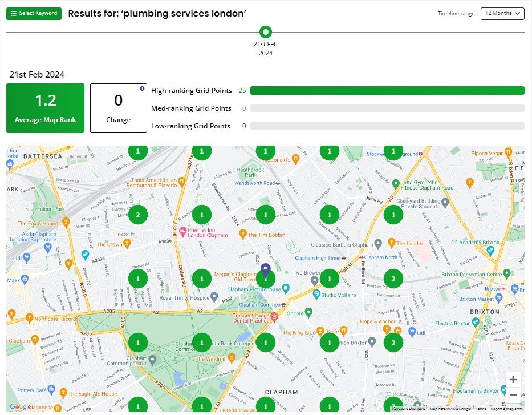Image resolution: width=532 pixels, height=415 pixels.
Task: Click the Premier Inn London Clapham marker
Action: coord(183,231)
